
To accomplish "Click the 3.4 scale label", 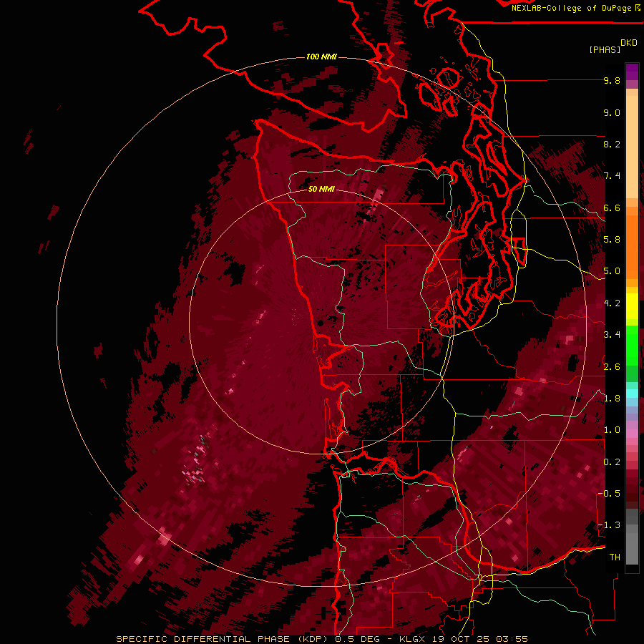I will coord(612,335).
